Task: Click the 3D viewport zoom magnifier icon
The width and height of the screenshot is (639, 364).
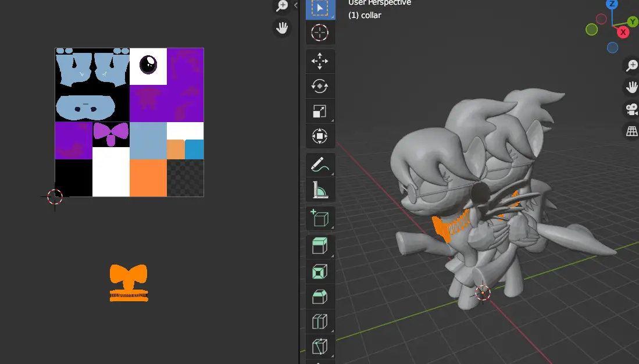Action: point(632,65)
